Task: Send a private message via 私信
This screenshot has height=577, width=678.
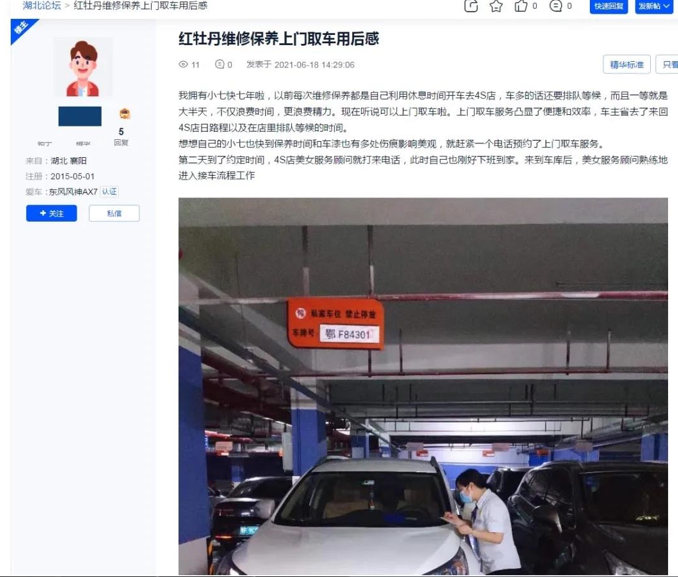Action: click(x=114, y=213)
